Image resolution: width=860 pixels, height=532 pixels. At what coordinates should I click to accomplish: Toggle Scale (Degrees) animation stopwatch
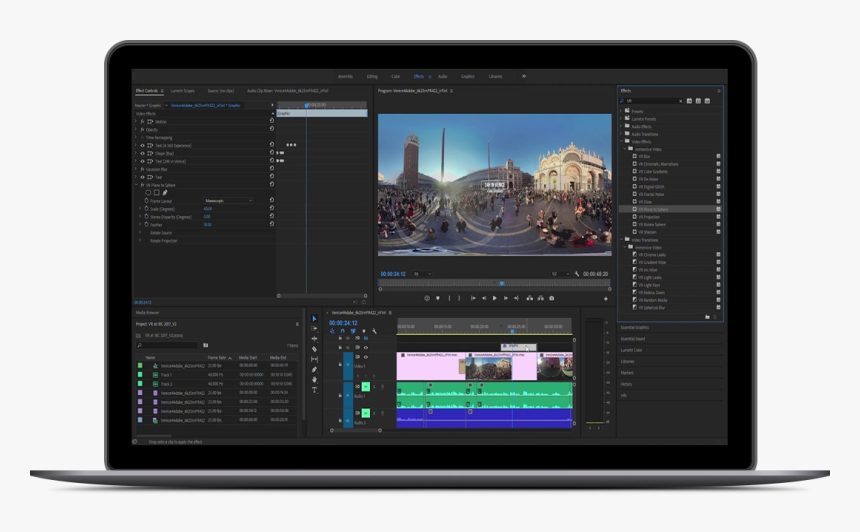point(146,208)
